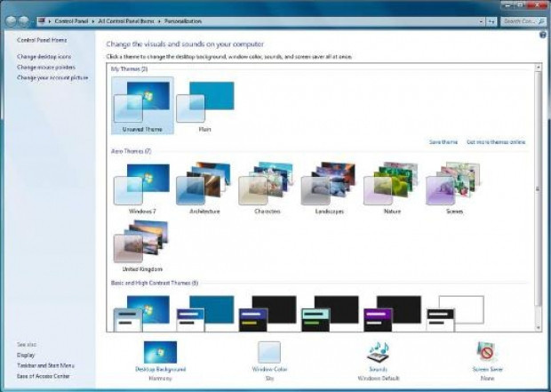The height and width of the screenshot is (392, 551).
Task: Expand the address bar history dropdown
Action: click(x=481, y=22)
